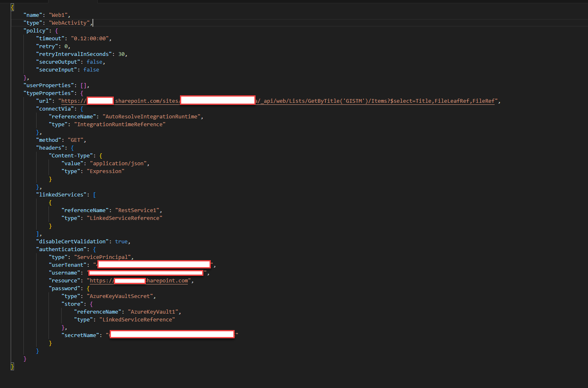Click the secureOutput false value
The image size is (588, 388).
click(x=95, y=62)
